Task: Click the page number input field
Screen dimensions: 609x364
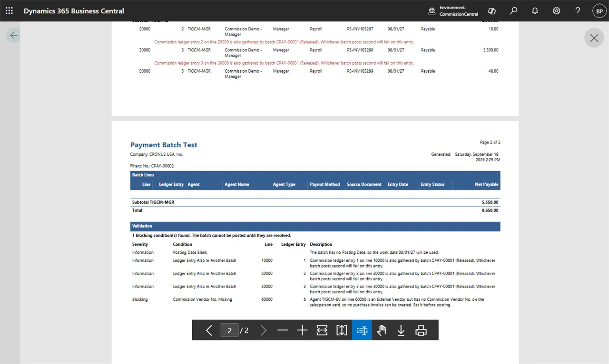Action: click(229, 330)
